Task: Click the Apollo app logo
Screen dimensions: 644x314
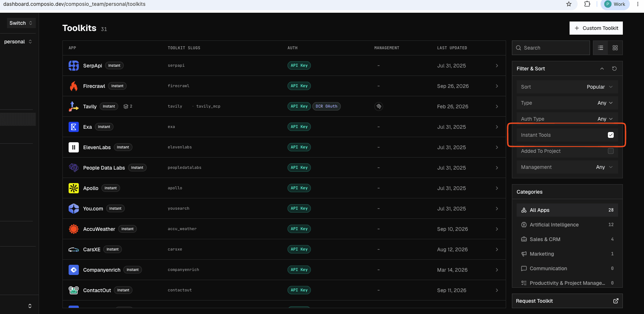Action: pos(74,188)
